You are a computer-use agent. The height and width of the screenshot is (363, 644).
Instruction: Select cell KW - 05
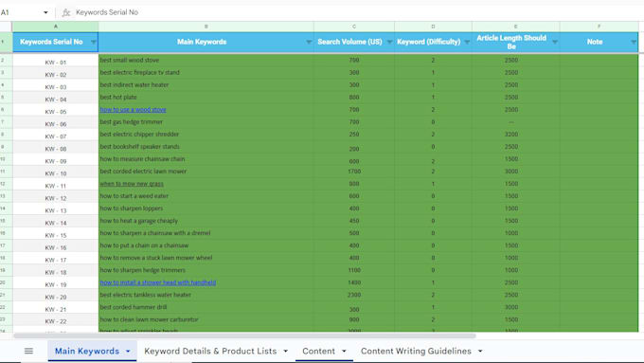[56, 110]
